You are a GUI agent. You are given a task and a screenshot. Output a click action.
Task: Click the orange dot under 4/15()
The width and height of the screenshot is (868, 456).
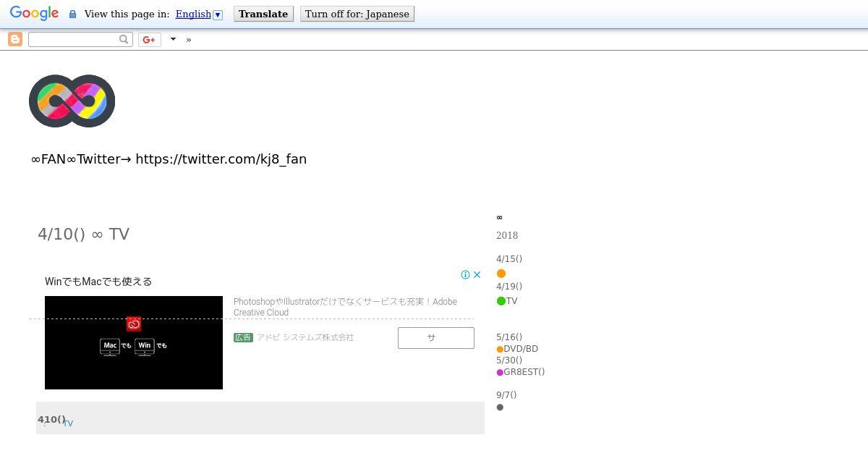tap(501, 274)
